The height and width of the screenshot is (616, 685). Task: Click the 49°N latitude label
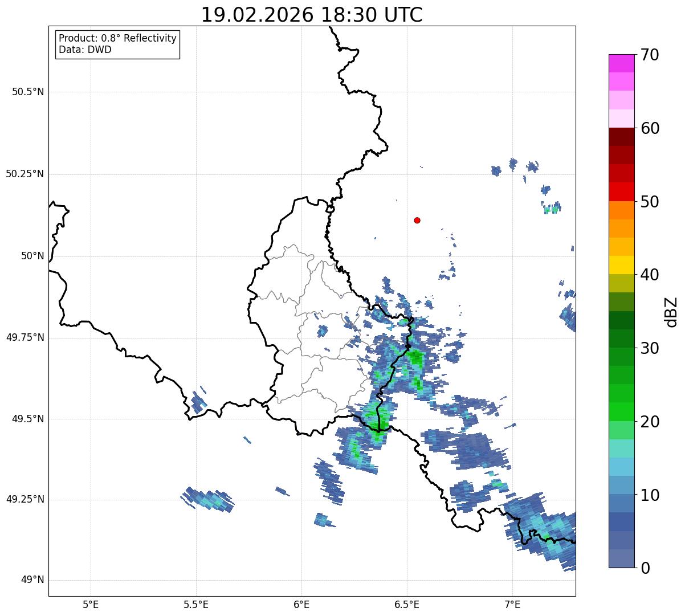click(32, 580)
